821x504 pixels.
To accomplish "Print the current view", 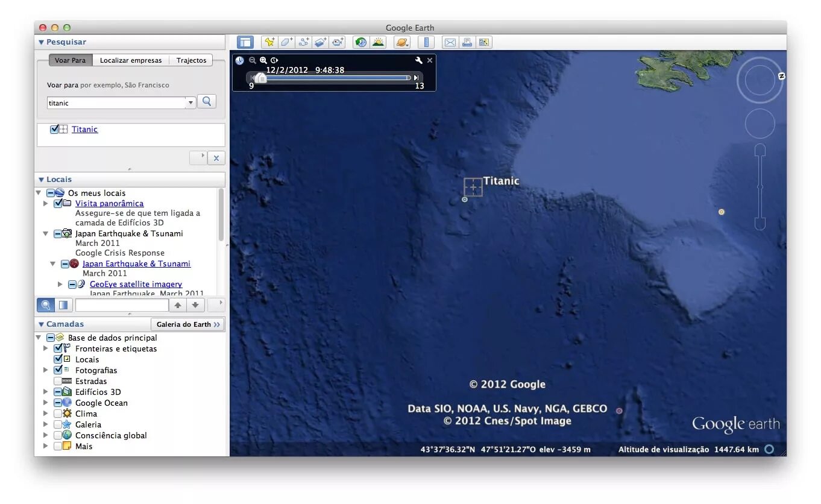I will [x=467, y=42].
